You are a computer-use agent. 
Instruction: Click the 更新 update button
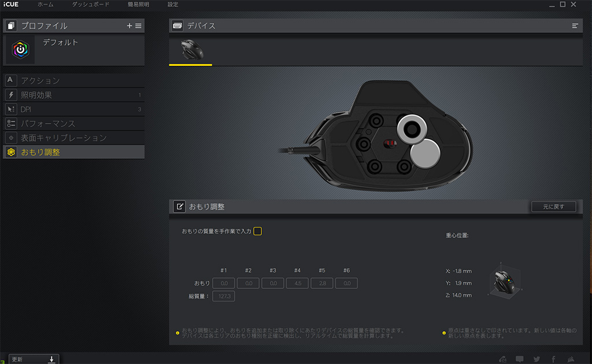[33, 359]
